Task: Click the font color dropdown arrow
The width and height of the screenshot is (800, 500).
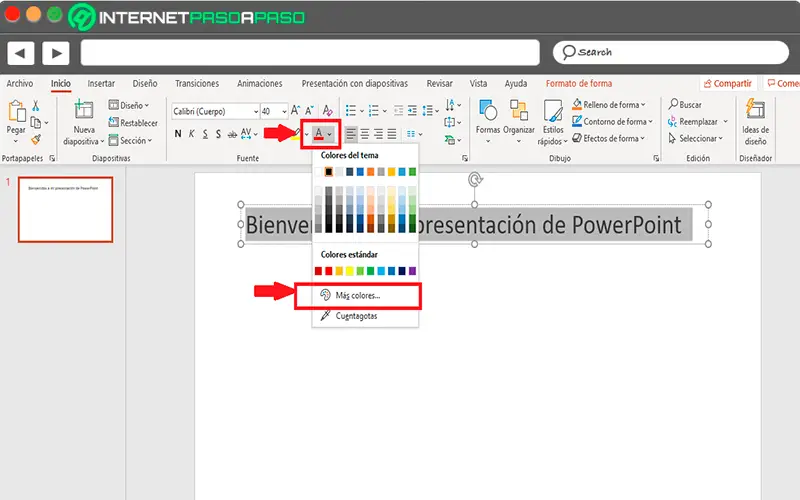Action: point(330,135)
